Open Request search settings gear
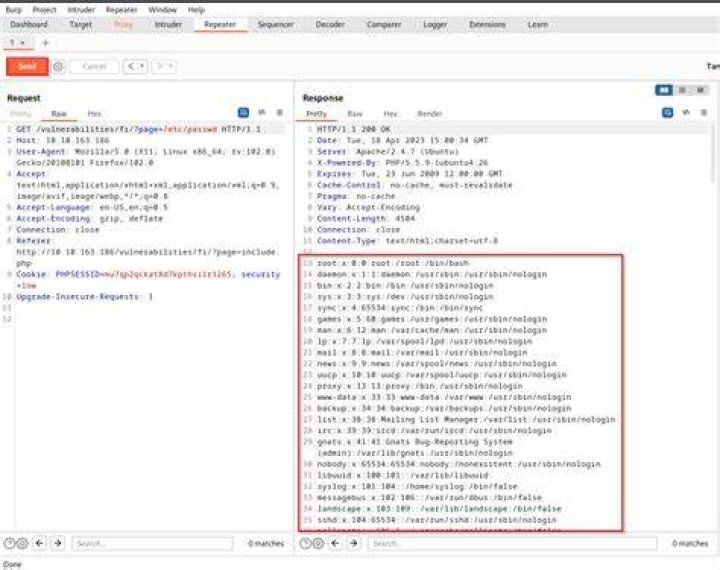The width and height of the screenshot is (720, 570). [22, 544]
